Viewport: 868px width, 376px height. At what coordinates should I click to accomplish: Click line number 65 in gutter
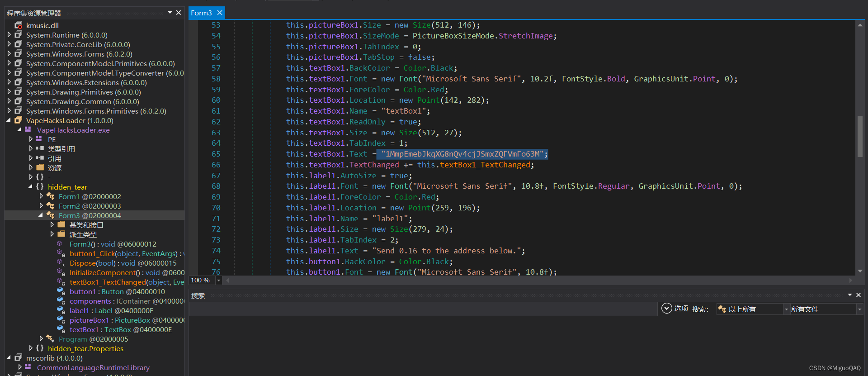[216, 154]
